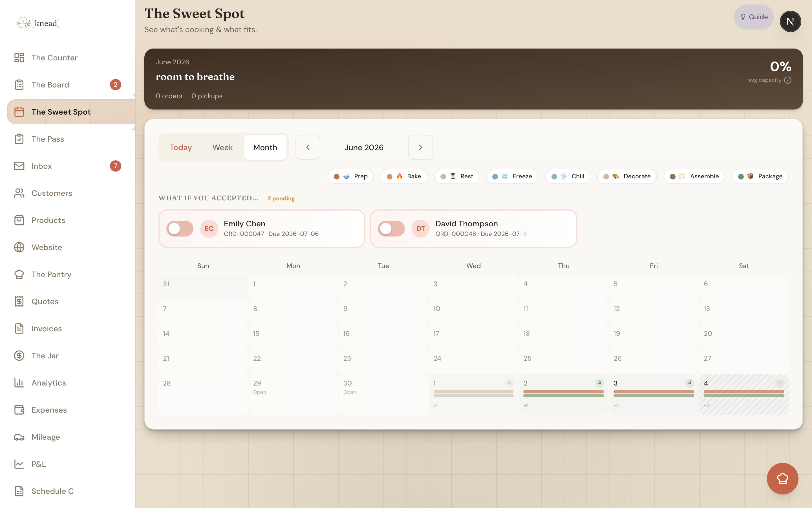Go to next month with right chevron
This screenshot has width=812, height=508.
pos(420,147)
